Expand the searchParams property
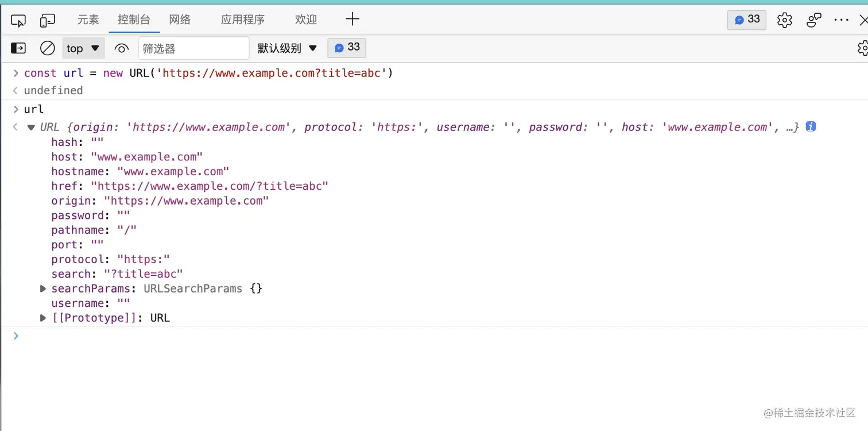This screenshot has width=868, height=431. [42, 288]
